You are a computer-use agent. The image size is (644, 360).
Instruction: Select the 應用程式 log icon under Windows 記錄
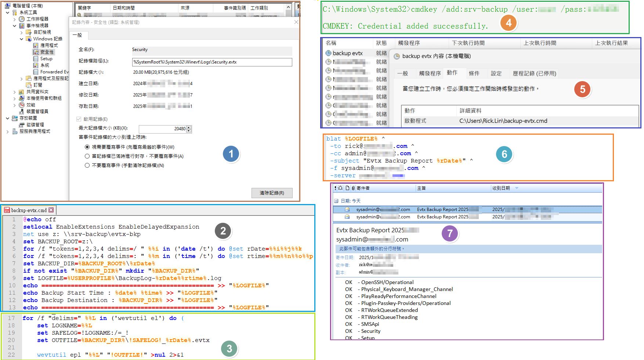(x=36, y=46)
